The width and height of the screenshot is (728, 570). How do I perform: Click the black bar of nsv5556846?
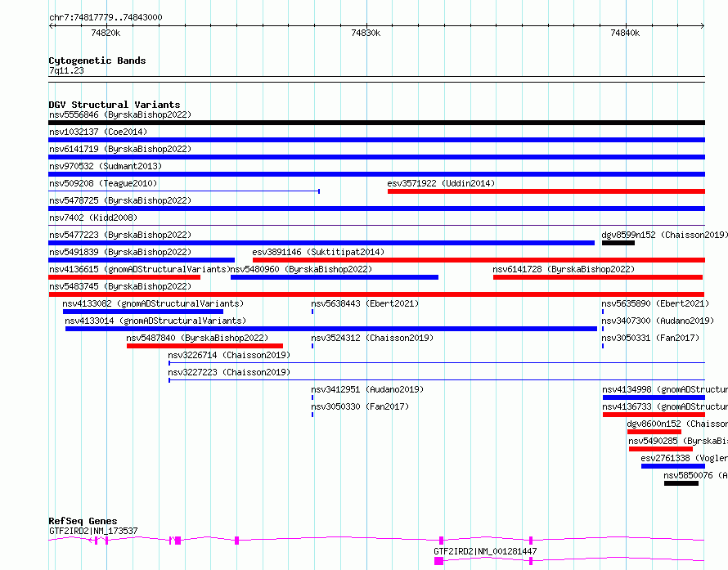(376, 123)
